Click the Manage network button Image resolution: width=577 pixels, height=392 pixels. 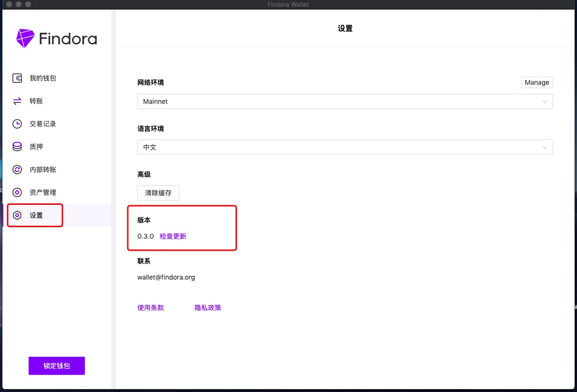537,82
